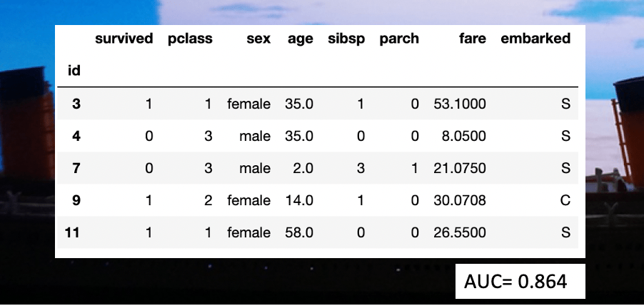Select row index 7

point(76,169)
